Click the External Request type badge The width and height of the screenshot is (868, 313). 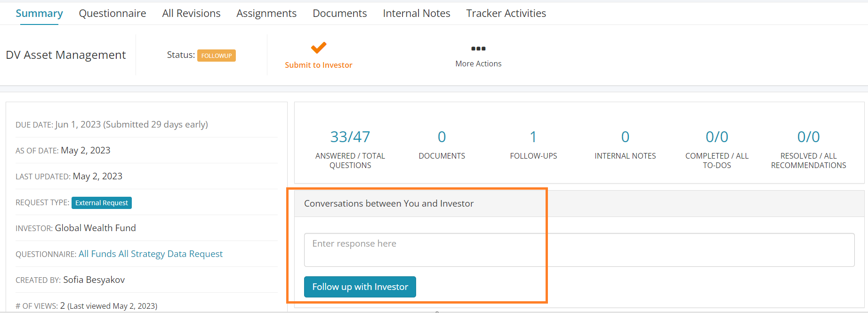[x=102, y=203]
